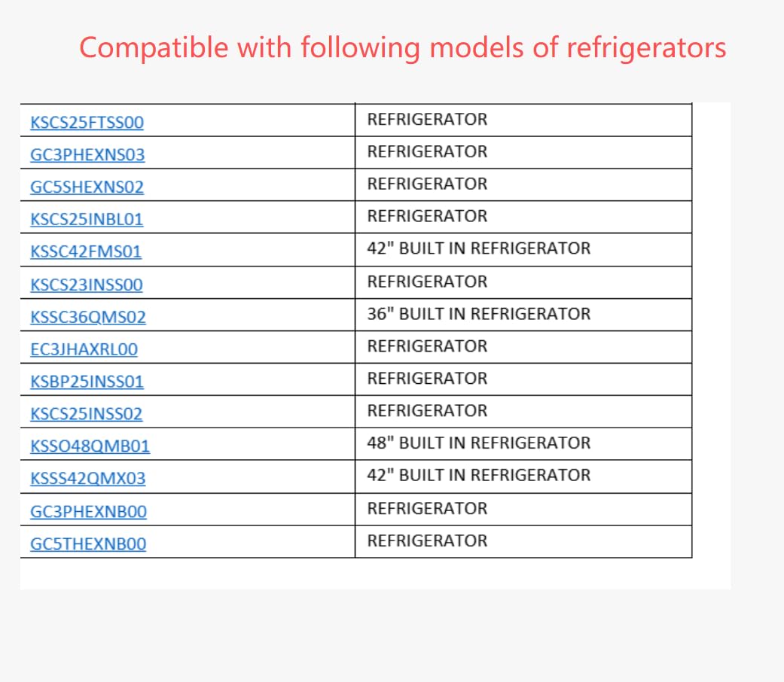Open the GC3PHEXNS03 model link

point(87,155)
